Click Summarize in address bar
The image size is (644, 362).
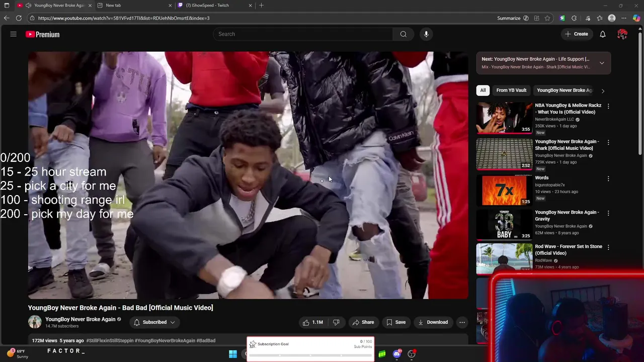click(x=509, y=18)
